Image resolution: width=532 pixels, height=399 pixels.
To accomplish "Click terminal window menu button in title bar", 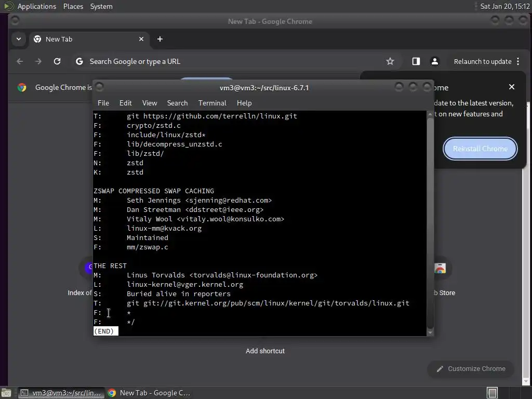I will click(99, 87).
